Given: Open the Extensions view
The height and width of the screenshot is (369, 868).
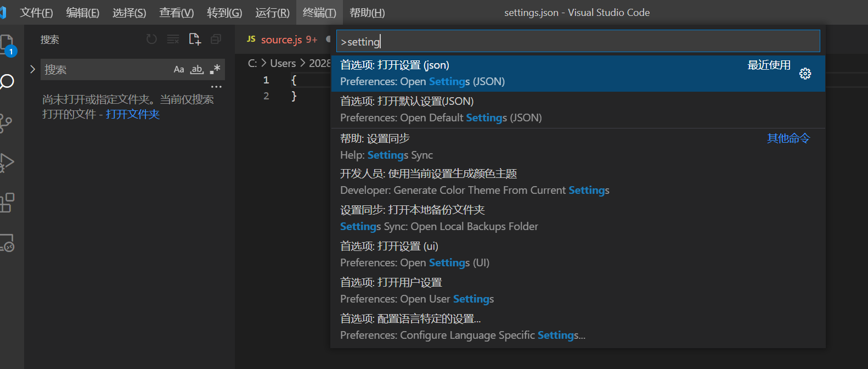Looking at the screenshot, I should (x=7, y=203).
